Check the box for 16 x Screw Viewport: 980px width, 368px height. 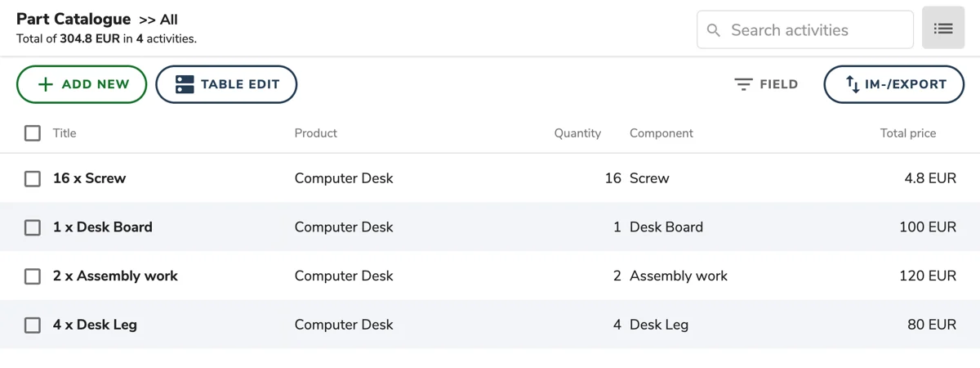[x=33, y=178]
